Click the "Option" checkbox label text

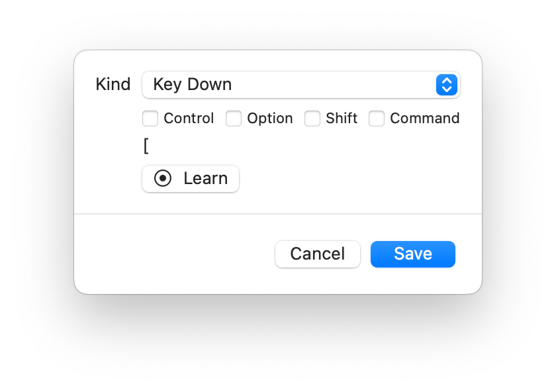pyautogui.click(x=270, y=119)
